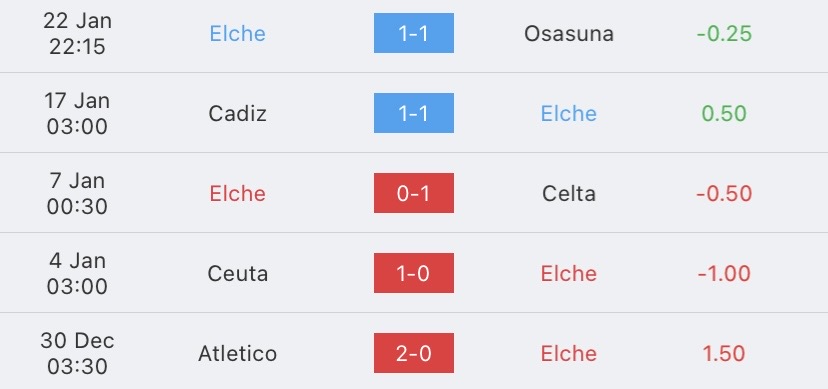Viewport: 828px width, 389px height.
Task: Open the 1-0 score for Ceuta match
Action: (x=413, y=273)
